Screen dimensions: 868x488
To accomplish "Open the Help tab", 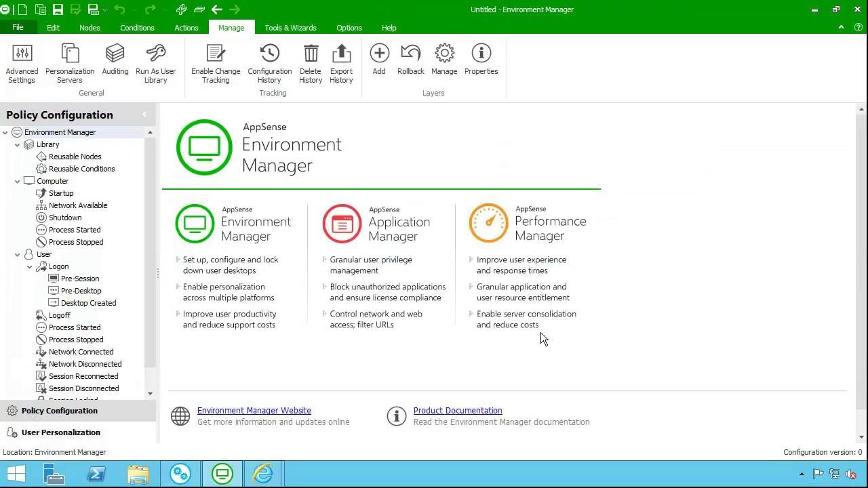I will 389,28.
